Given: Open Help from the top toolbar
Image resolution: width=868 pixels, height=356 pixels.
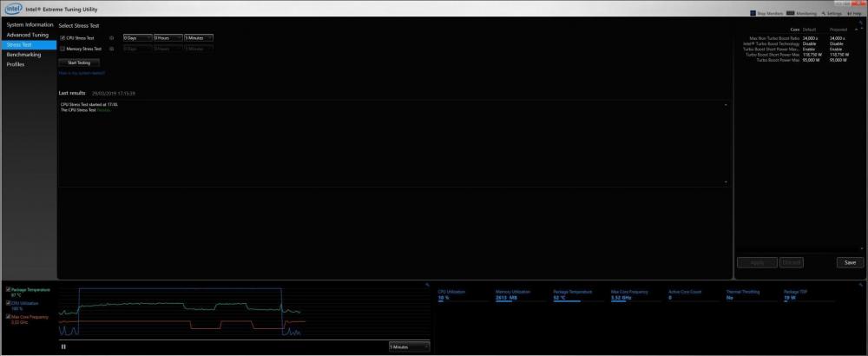Looking at the screenshot, I should coord(853,13).
